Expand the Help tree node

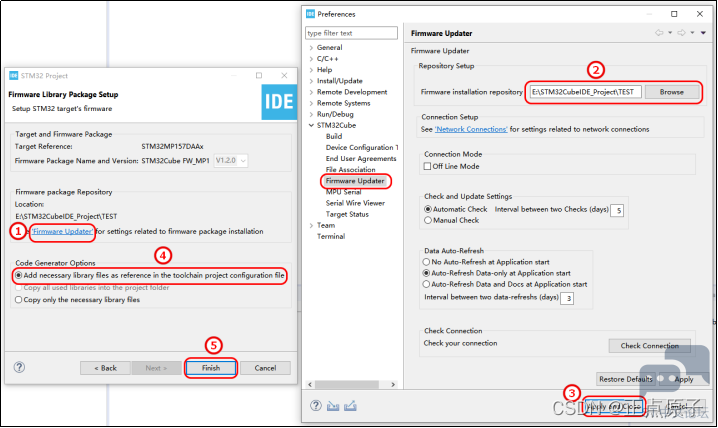point(311,70)
